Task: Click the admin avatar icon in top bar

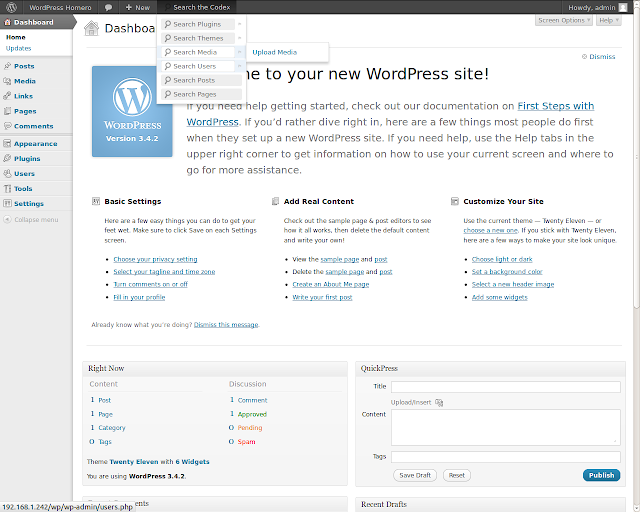Action: point(623,7)
